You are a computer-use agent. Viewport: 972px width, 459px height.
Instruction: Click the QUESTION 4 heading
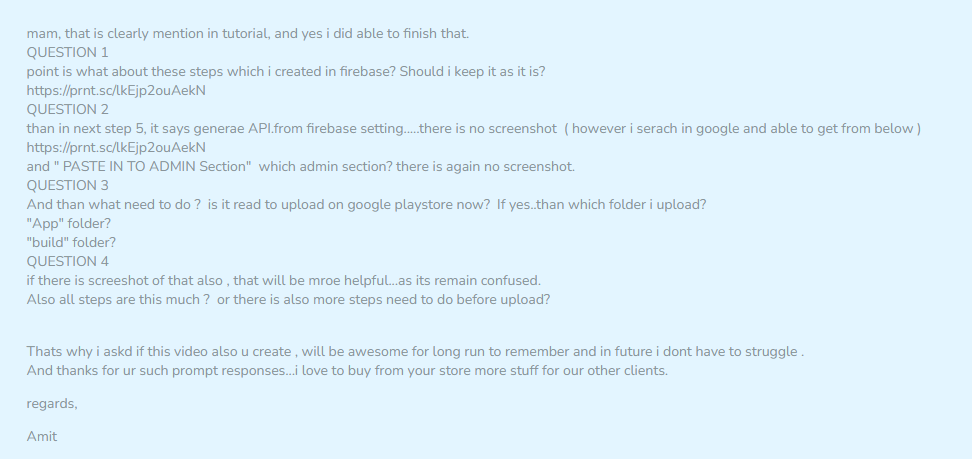coord(68,261)
